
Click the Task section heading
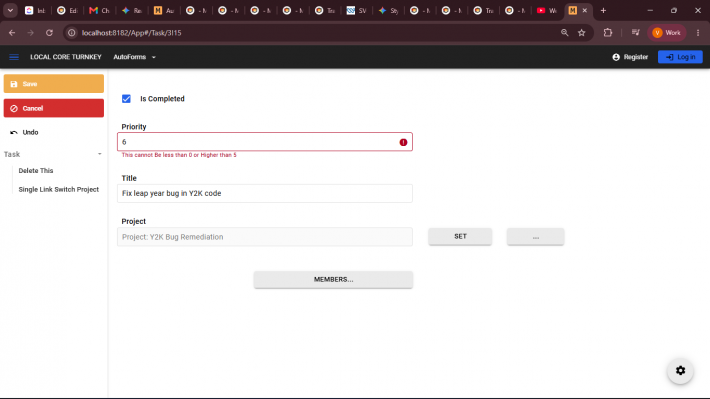click(12, 154)
